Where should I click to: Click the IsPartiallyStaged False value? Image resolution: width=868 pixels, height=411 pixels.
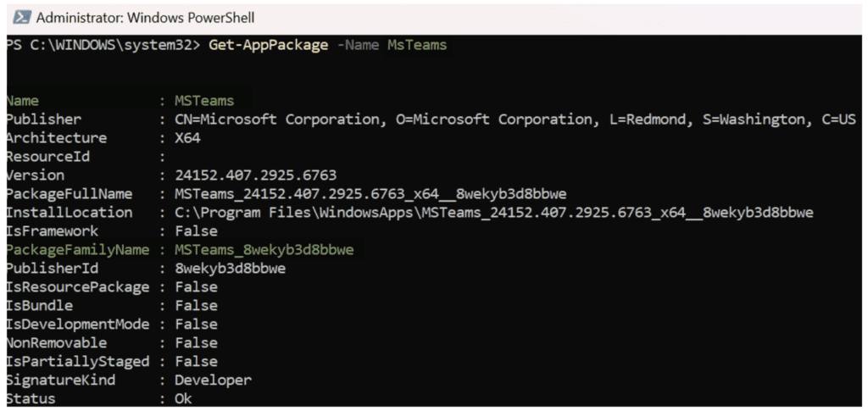click(x=196, y=362)
